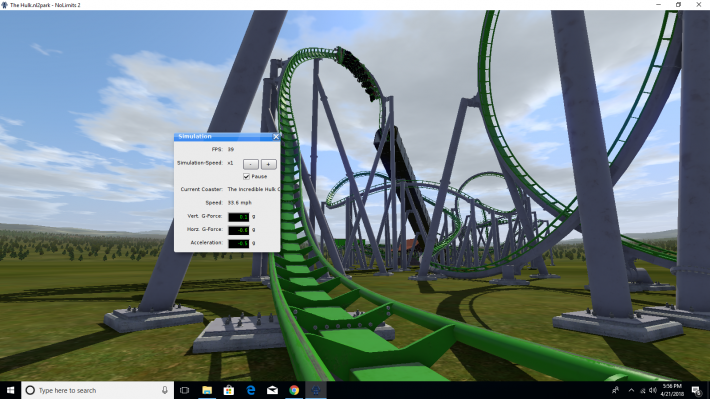This screenshot has width=710, height=399.
Task: Activate the Cortana microphone icon
Action: coord(165,390)
